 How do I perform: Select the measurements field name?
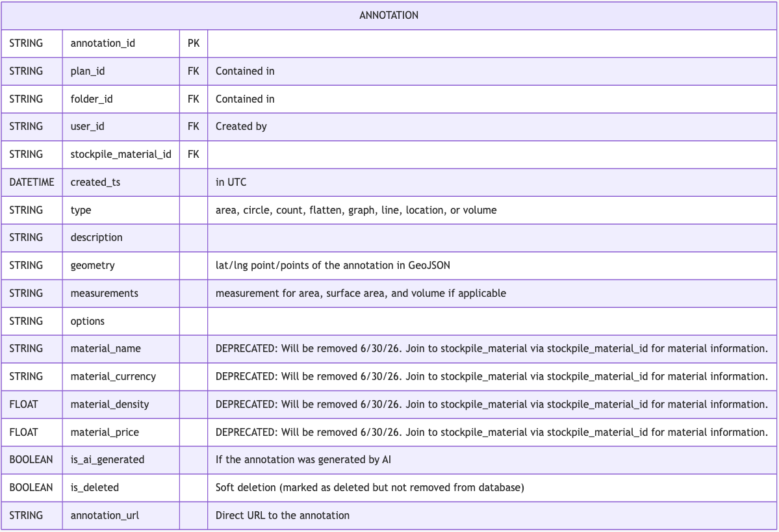[105, 293]
